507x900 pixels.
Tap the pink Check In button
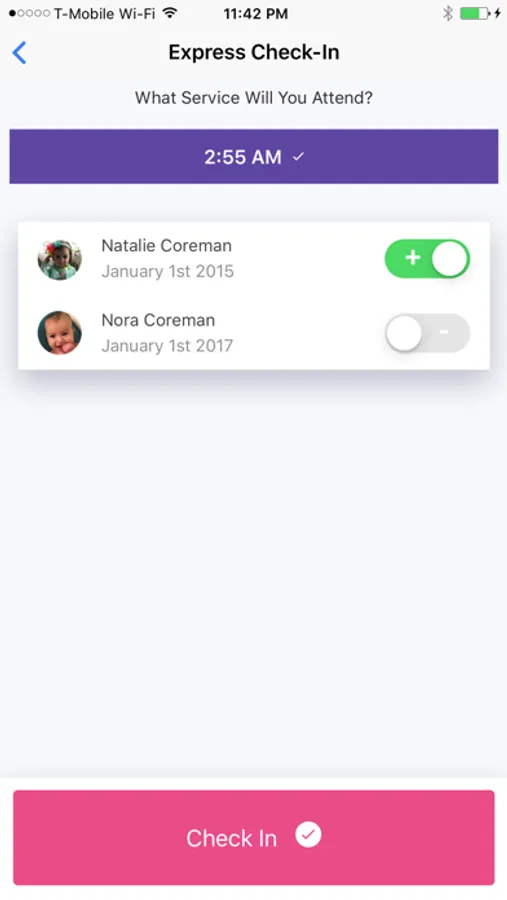[254, 837]
